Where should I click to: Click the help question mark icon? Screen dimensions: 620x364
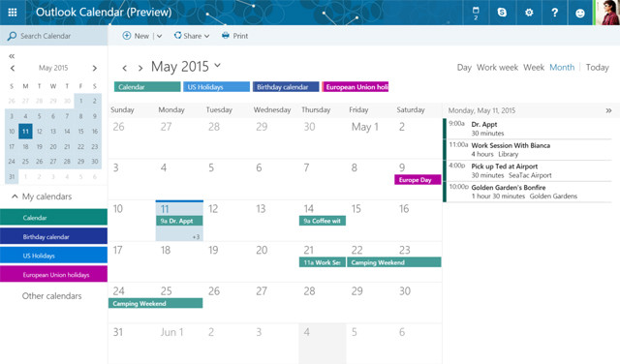tap(555, 13)
